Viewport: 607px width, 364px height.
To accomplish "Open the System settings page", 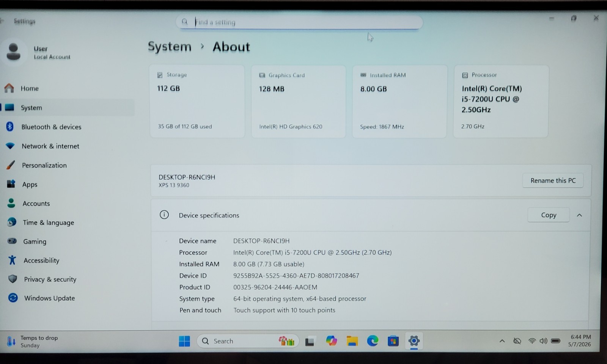I will [x=68, y=108].
